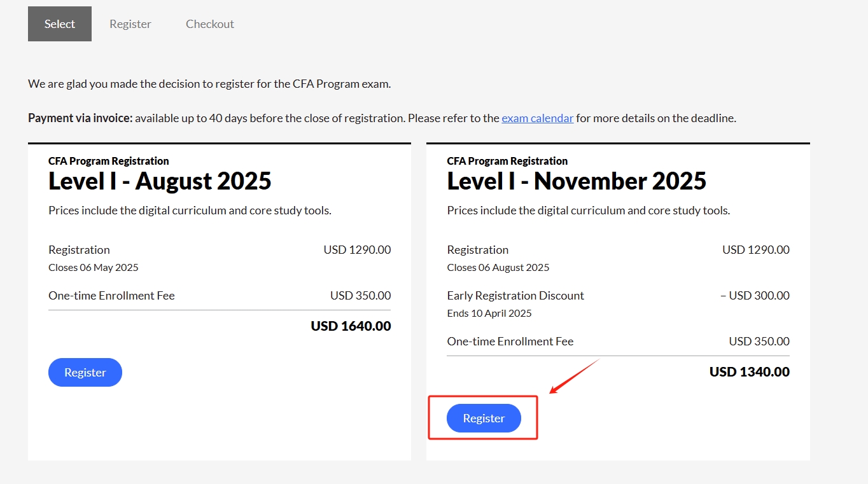The image size is (868, 484).
Task: Open the Checkout step tab
Action: pos(210,24)
